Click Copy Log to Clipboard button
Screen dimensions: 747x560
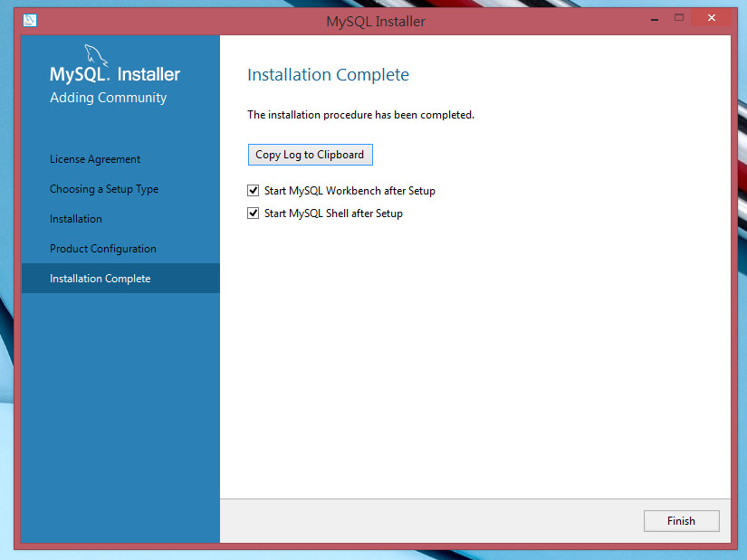click(311, 155)
